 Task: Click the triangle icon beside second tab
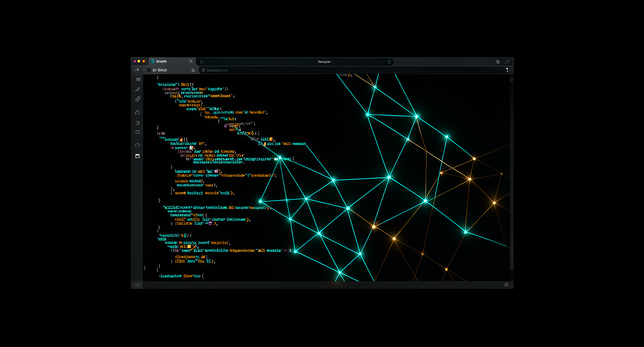tap(193, 70)
